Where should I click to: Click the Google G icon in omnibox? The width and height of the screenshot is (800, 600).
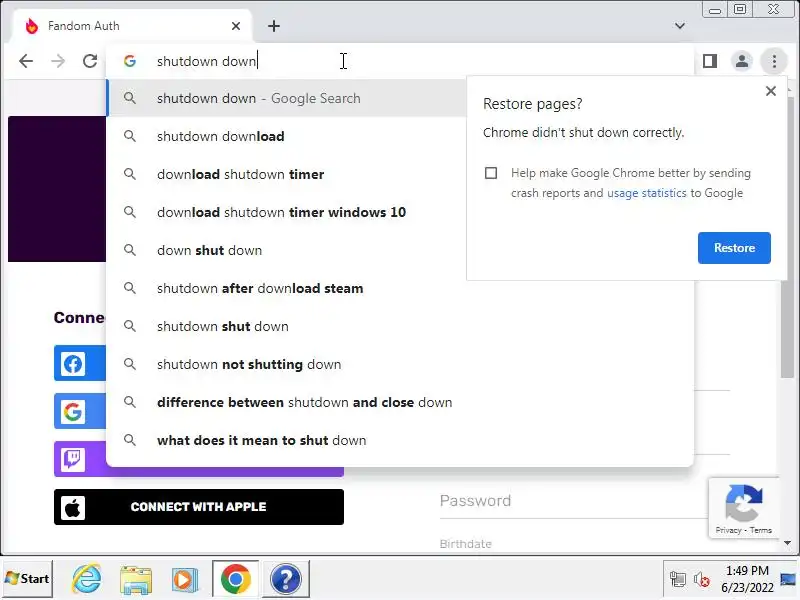pos(130,61)
